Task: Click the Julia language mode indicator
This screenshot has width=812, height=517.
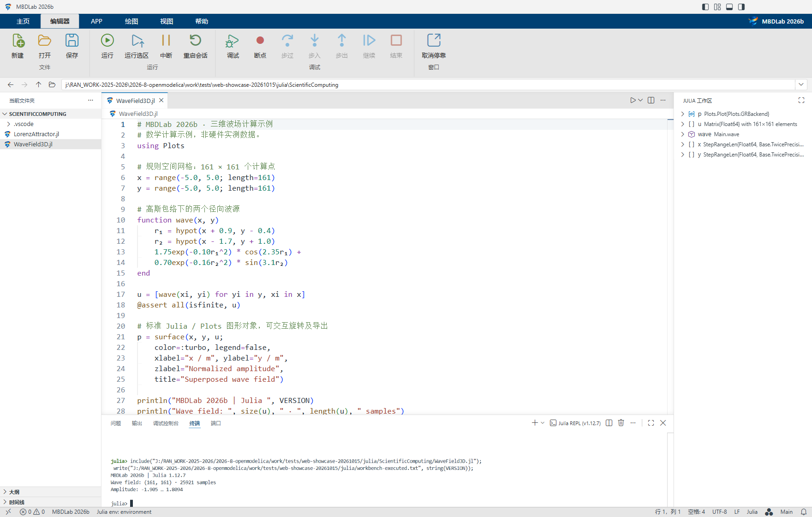Action: click(x=752, y=512)
